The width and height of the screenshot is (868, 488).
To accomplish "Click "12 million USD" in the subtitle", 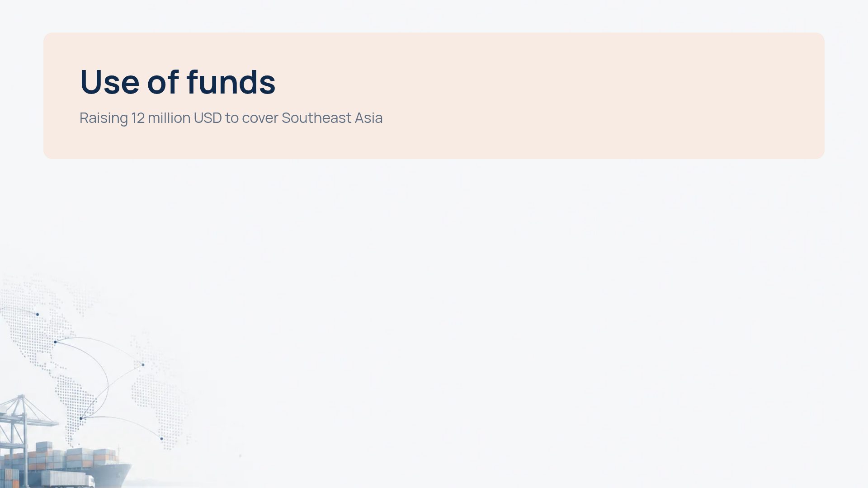I will click(177, 118).
